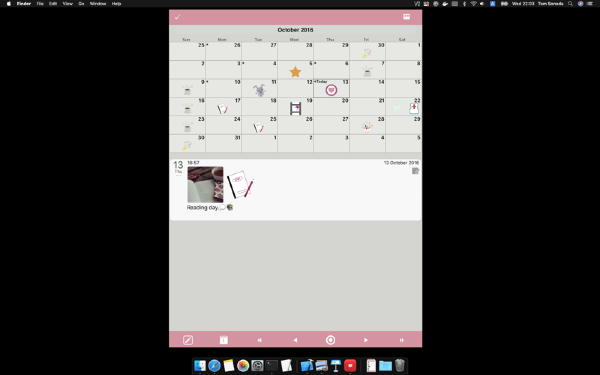Open the File menu
Screen dimensions: 600x375
point(40,3)
